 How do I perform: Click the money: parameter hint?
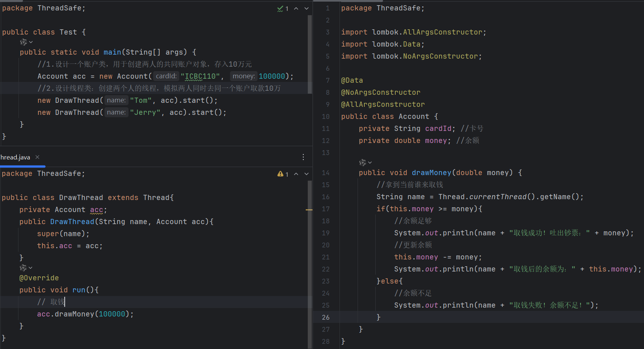point(243,76)
